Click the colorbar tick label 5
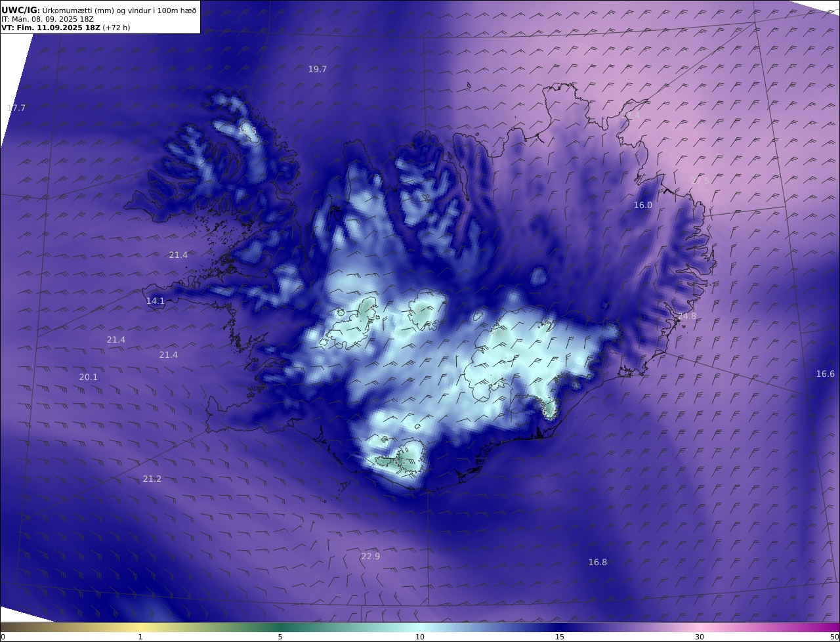This screenshot has height=642, width=840. 280,637
